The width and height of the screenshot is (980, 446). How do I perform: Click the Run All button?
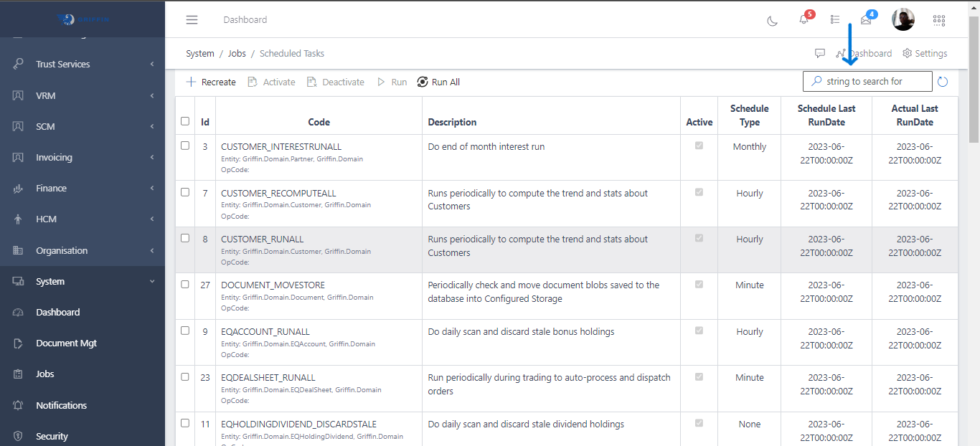coord(438,82)
